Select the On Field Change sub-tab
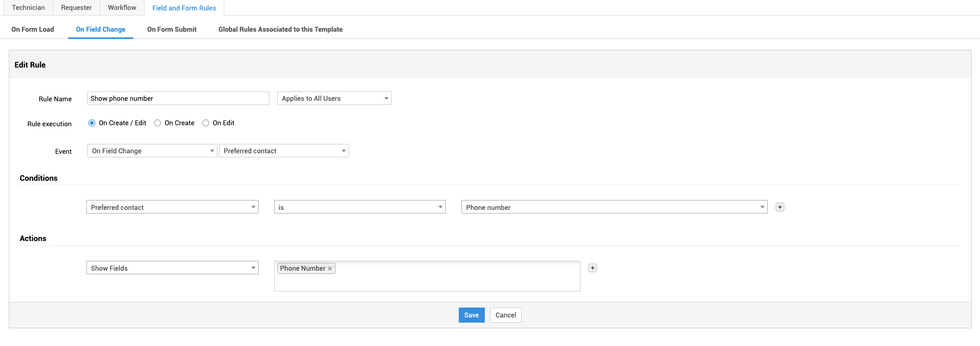Screen dimensions: 980x346 pos(100,30)
